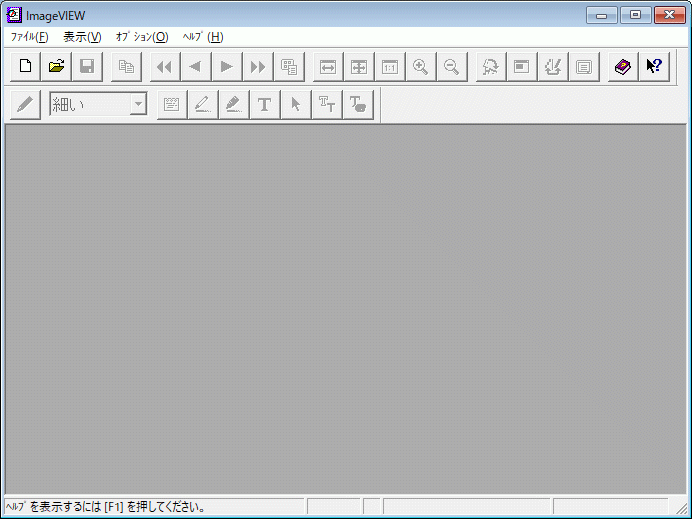Click the framed page view icon
Screen dimensions: 692x519
pyautogui.click(x=584, y=67)
